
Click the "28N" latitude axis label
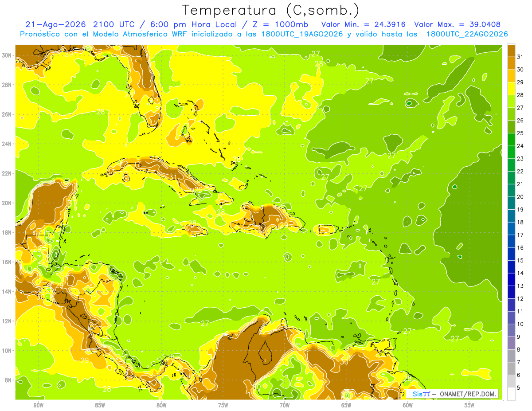click(8, 85)
